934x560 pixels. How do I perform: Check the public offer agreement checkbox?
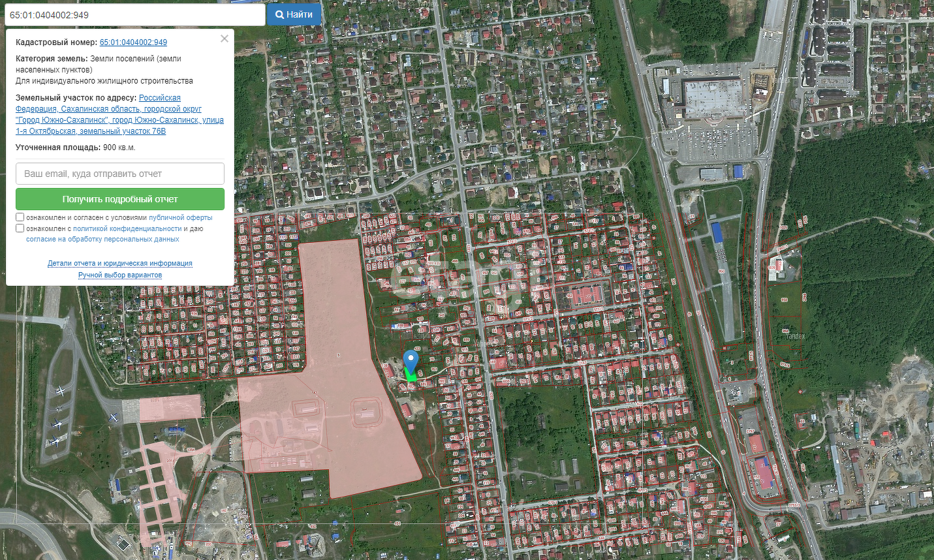click(x=20, y=217)
